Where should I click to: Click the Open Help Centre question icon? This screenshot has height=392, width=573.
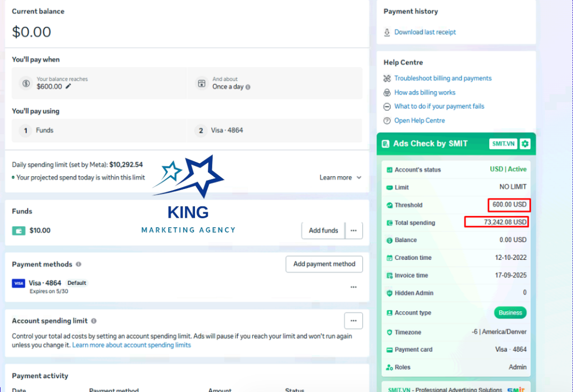click(387, 121)
